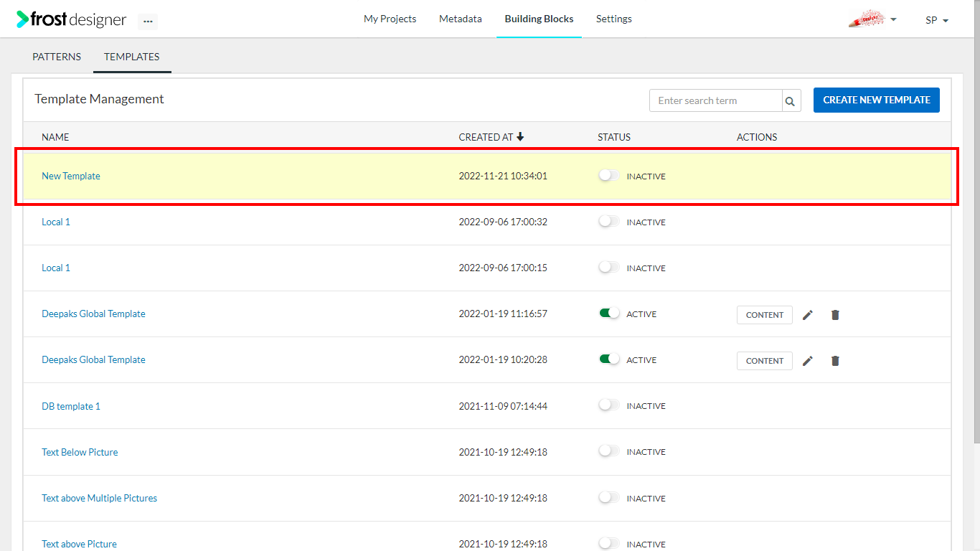Deactivate Deepaks Global Template created 11:16:57
Viewport: 980px width, 551px height.
pos(609,313)
